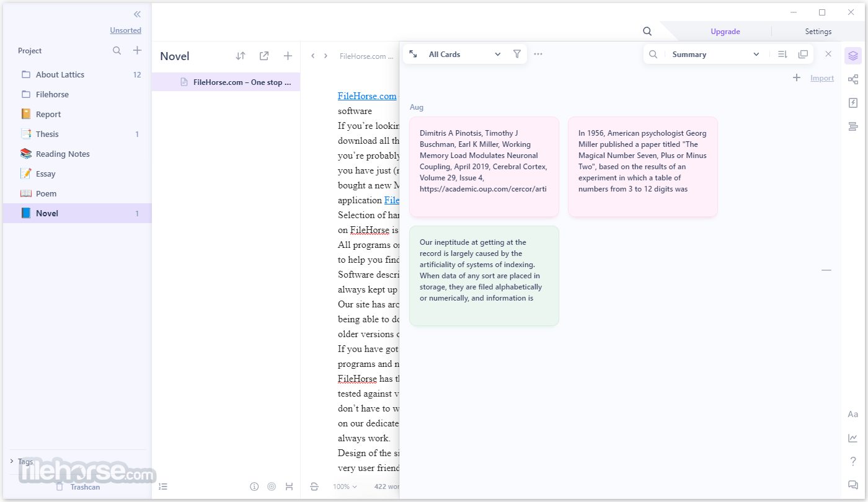Open the FileHorse.com – One stop article
This screenshot has height=502, width=868.
click(226, 82)
